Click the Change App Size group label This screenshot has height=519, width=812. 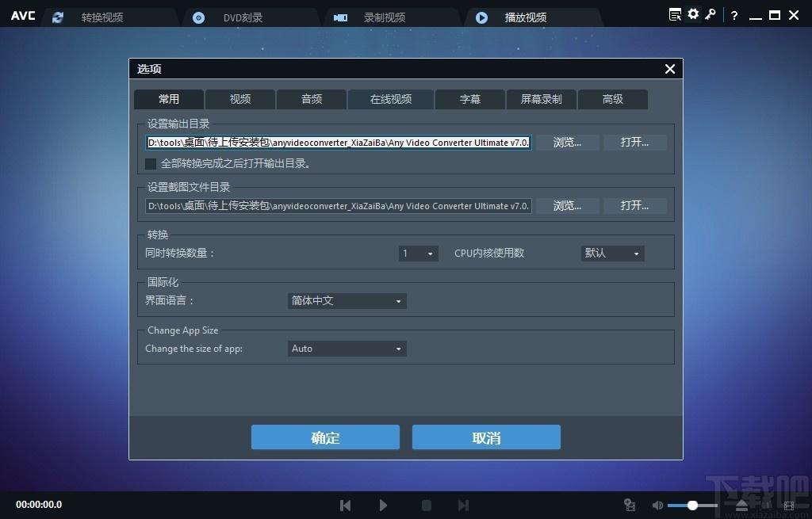click(x=183, y=330)
